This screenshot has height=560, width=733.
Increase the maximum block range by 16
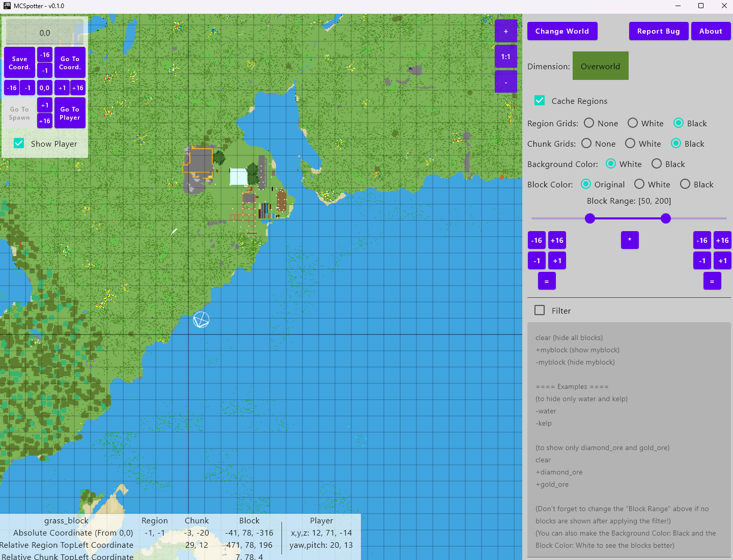tap(722, 240)
